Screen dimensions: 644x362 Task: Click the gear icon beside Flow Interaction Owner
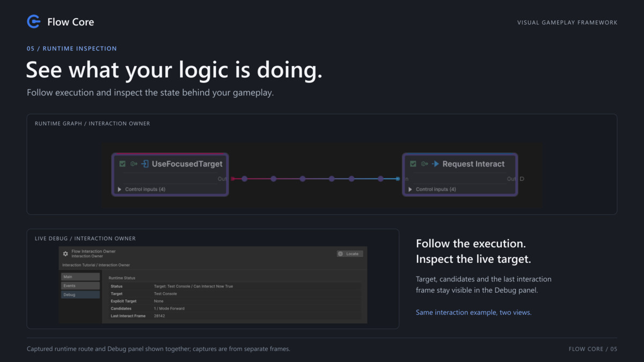[65, 254]
